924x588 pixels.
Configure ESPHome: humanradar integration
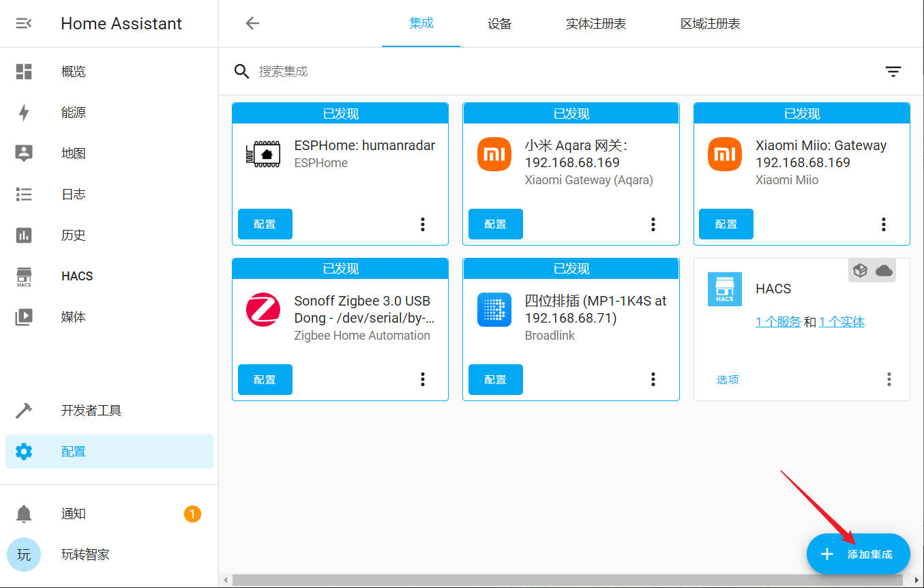click(x=265, y=224)
